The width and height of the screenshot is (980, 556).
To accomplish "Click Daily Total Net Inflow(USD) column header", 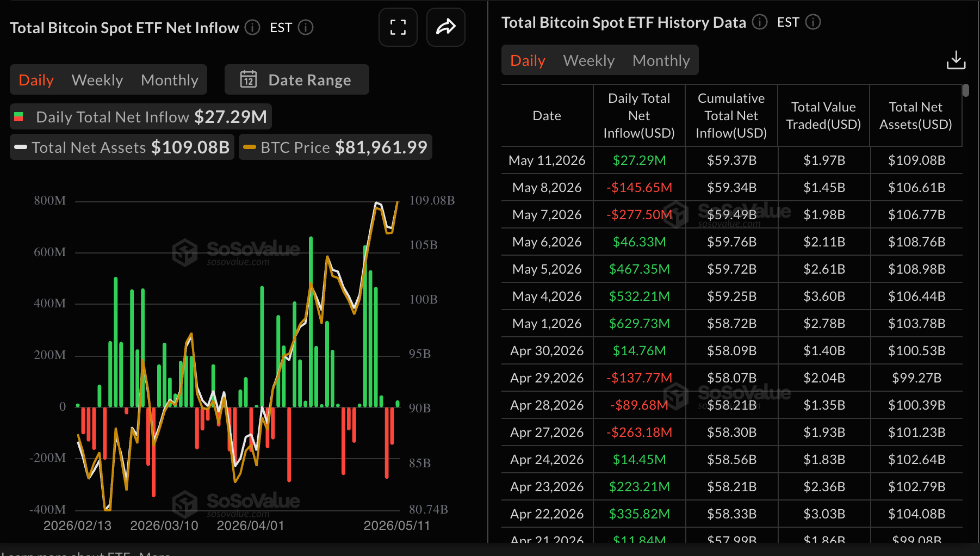I will (639, 115).
